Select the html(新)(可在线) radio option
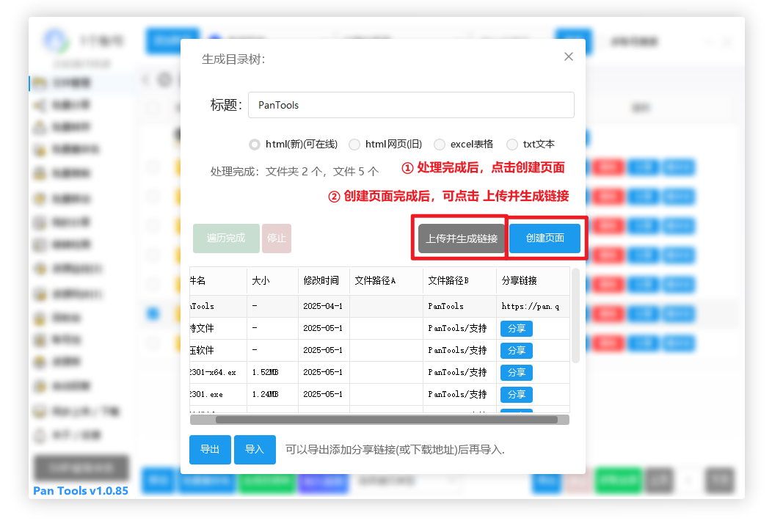 point(255,145)
